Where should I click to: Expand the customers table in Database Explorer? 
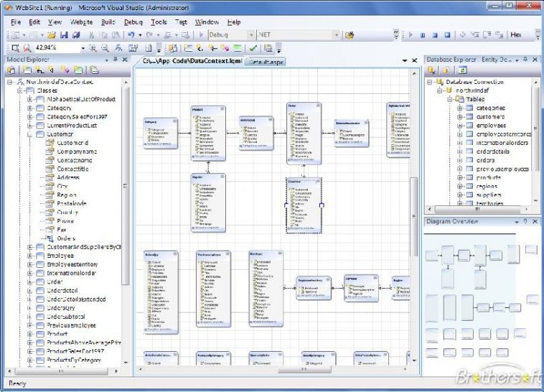[x=460, y=116]
